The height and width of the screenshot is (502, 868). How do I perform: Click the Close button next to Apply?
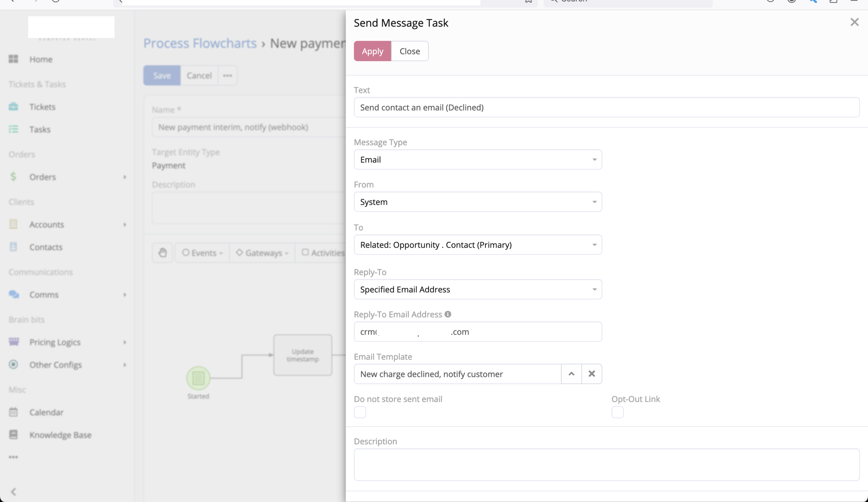pyautogui.click(x=410, y=51)
